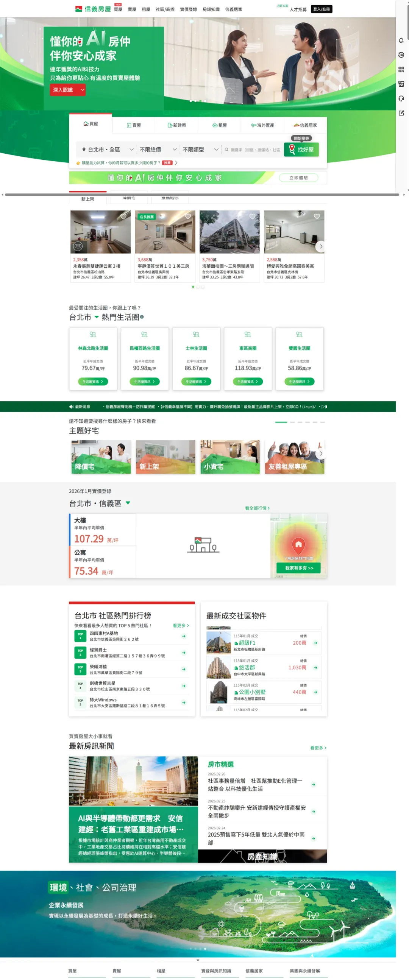This screenshot has width=409, height=980.
Task: Favorite the 海華面校園 listing heart
Action: tap(252, 216)
